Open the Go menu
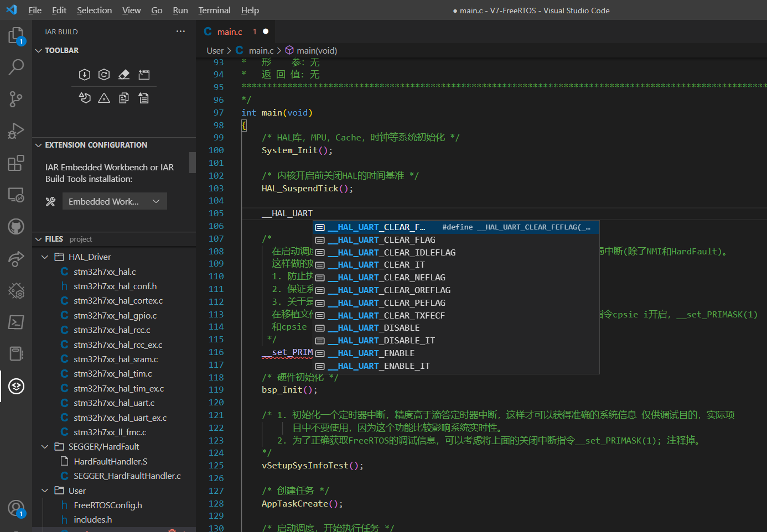Screen dimensions: 767x532 (157, 10)
